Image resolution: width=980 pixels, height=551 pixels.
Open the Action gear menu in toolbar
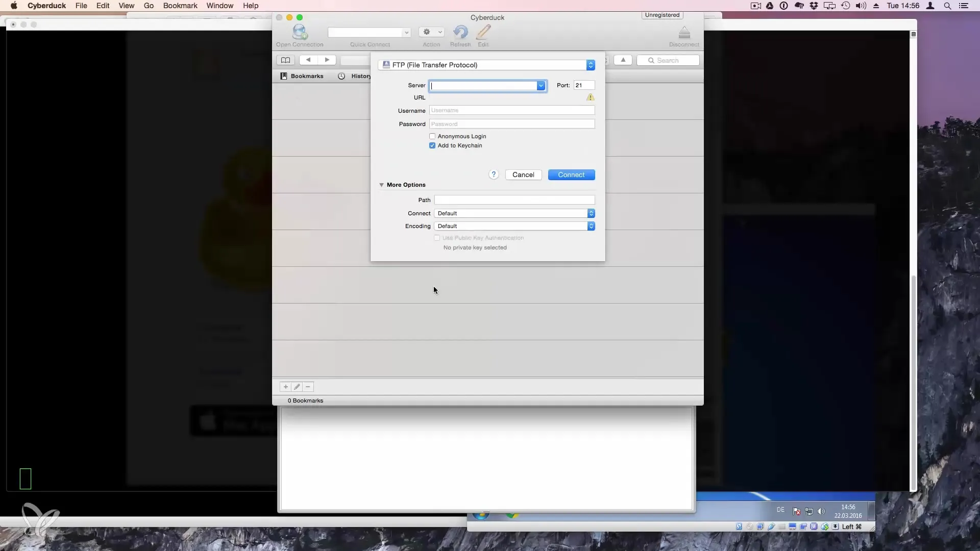coord(431,32)
